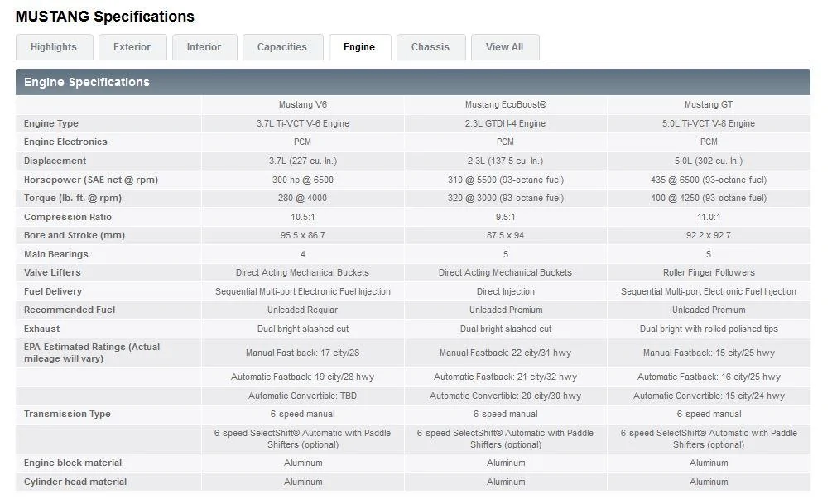The height and width of the screenshot is (504, 832).
Task: Click the 300 hp @ 6500 value
Action: (303, 180)
